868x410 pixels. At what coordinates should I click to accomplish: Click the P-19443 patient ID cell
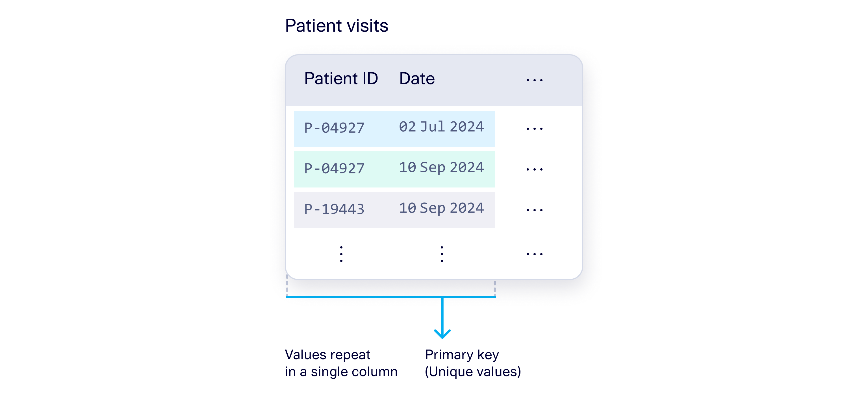[334, 209]
